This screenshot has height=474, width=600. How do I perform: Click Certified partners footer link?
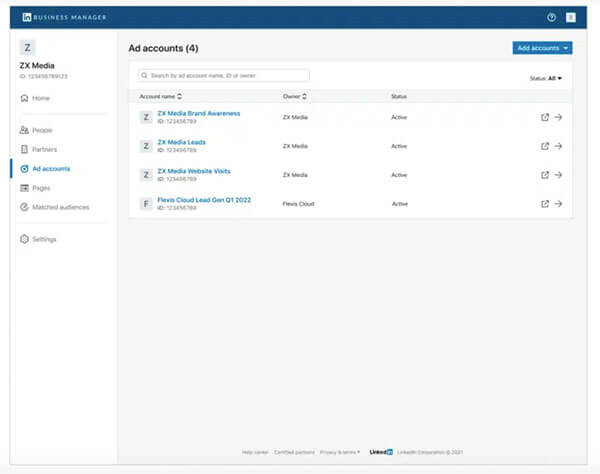click(294, 452)
